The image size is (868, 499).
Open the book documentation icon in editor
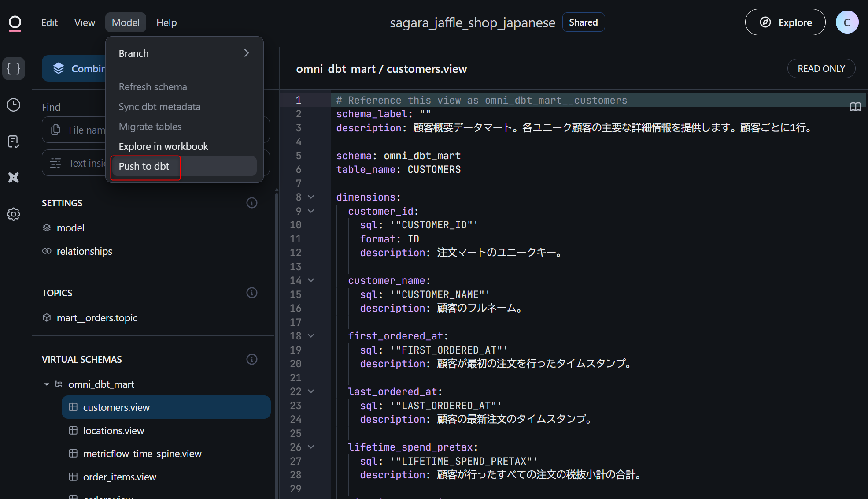click(855, 107)
